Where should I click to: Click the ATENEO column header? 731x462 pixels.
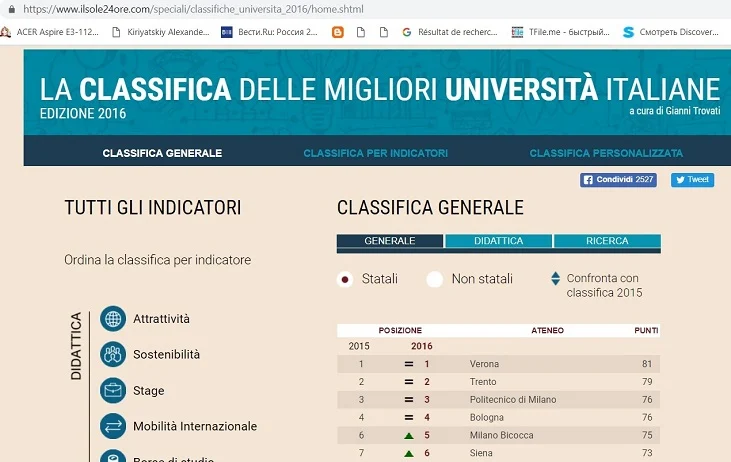(x=547, y=331)
